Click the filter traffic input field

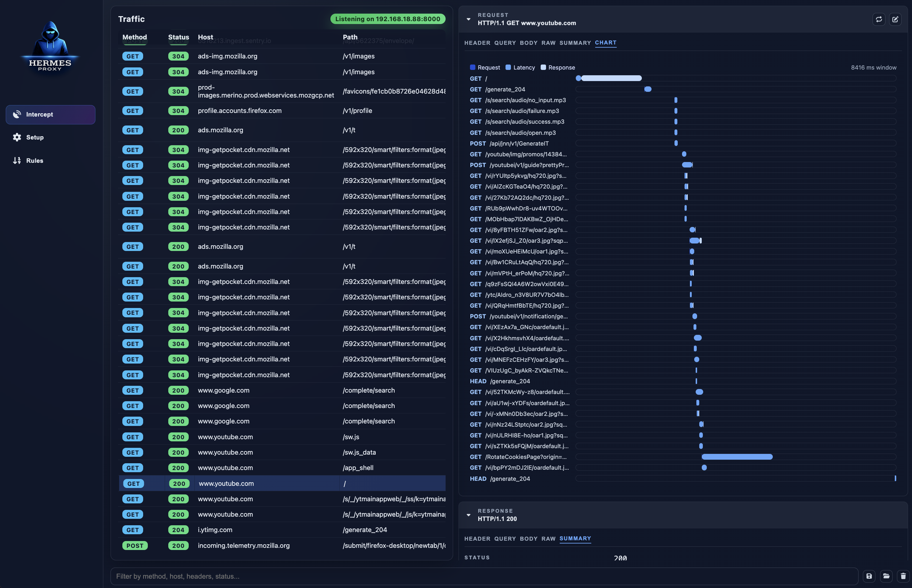484,576
